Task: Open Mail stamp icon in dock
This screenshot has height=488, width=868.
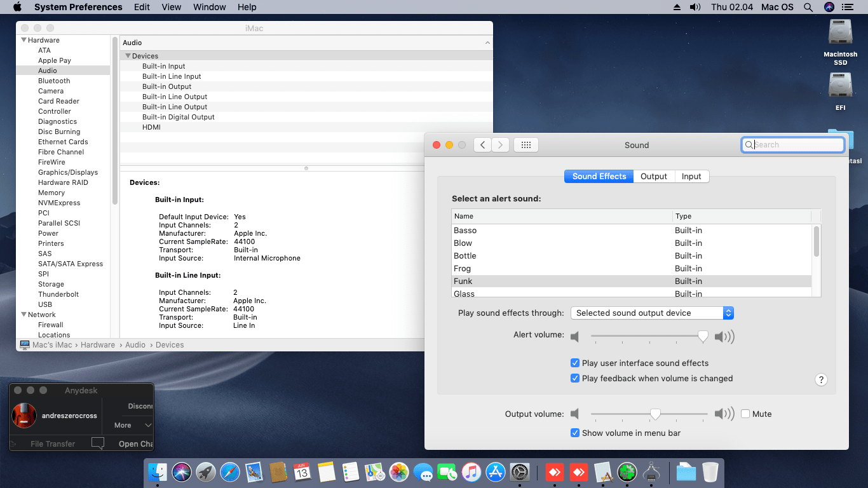Action: [x=254, y=472]
